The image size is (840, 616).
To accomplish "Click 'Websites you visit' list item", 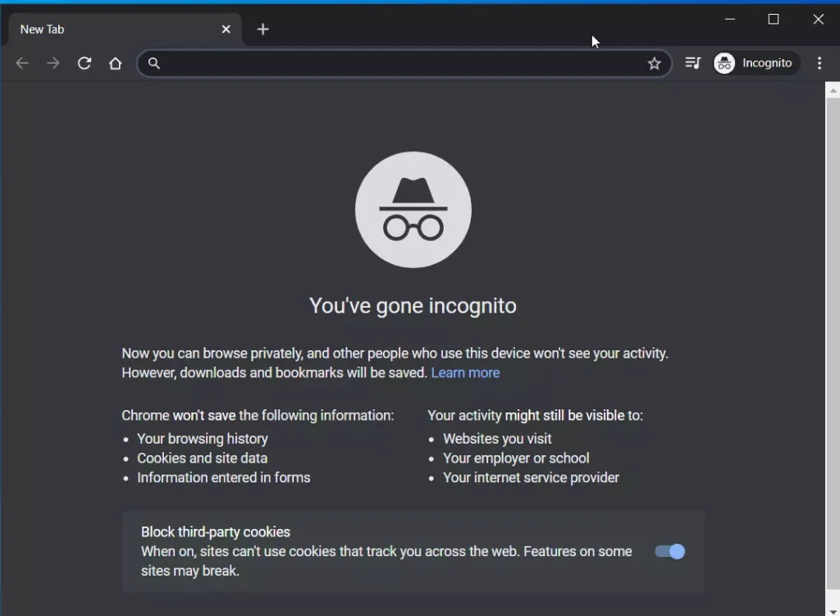I will 497,439.
